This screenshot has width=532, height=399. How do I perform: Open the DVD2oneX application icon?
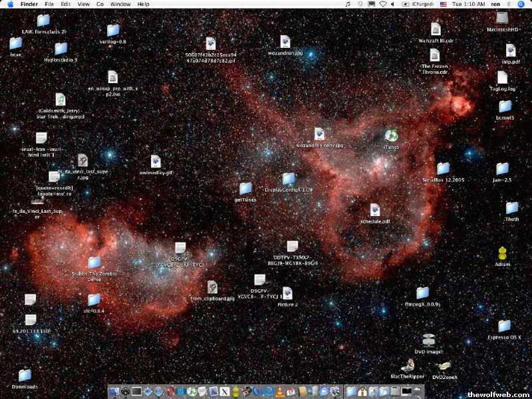[444, 366]
